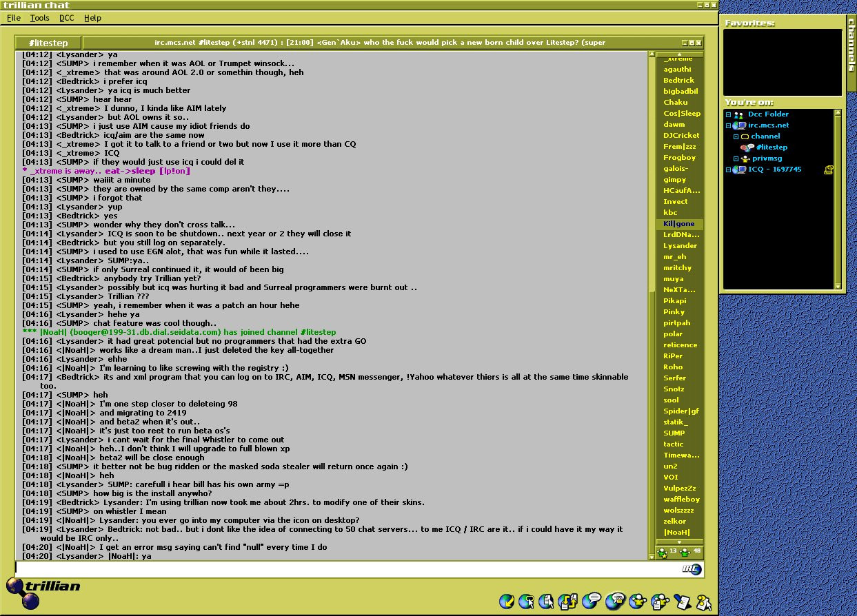Select user Kil|gone in nicklist
The height and width of the screenshot is (616, 857).
click(x=679, y=224)
